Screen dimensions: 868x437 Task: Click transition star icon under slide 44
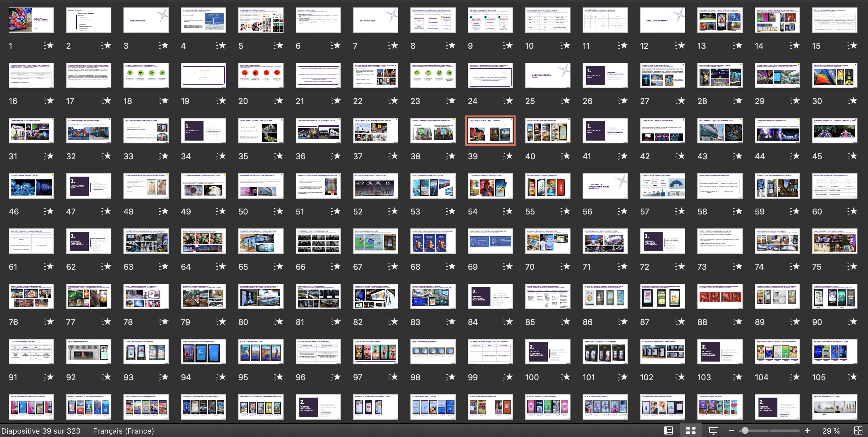point(794,156)
